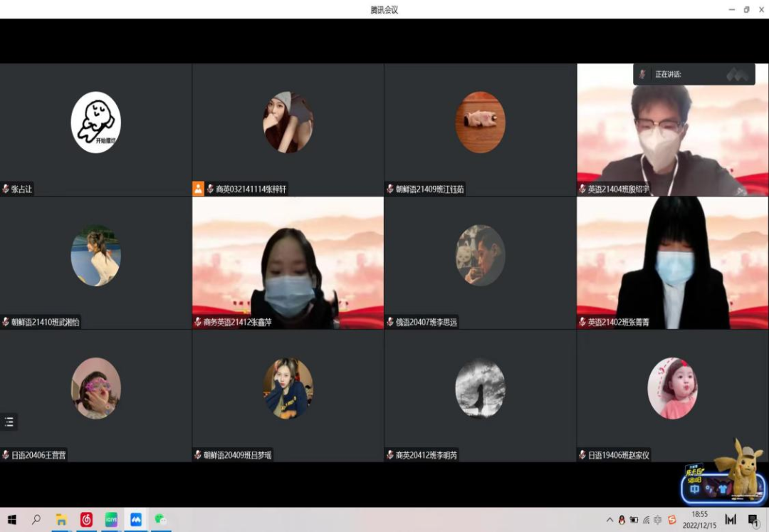The width and height of the screenshot is (769, 532).
Task: Click avatar of 日语19406班赵家仪
Action: pos(672,388)
